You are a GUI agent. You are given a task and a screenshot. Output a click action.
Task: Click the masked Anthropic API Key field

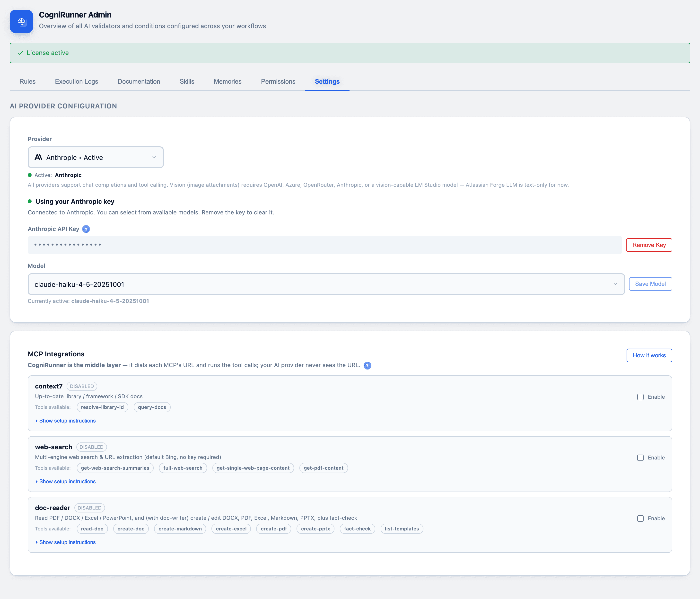(x=325, y=245)
